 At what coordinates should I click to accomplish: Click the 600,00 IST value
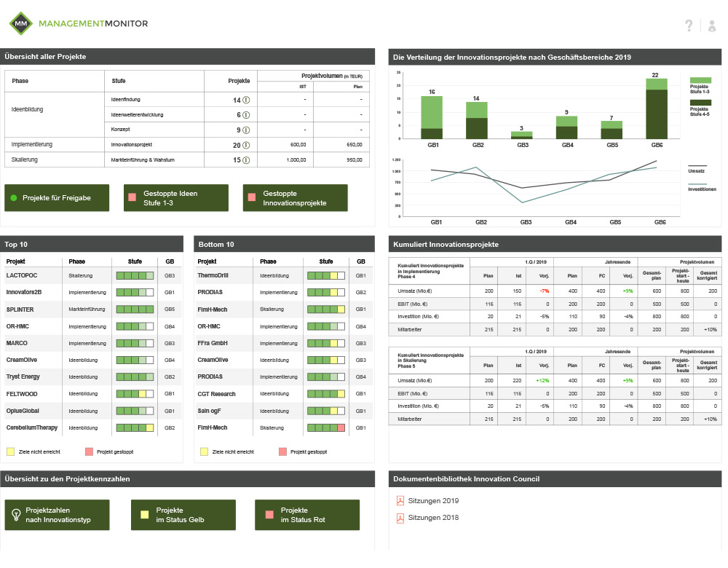[298, 145]
